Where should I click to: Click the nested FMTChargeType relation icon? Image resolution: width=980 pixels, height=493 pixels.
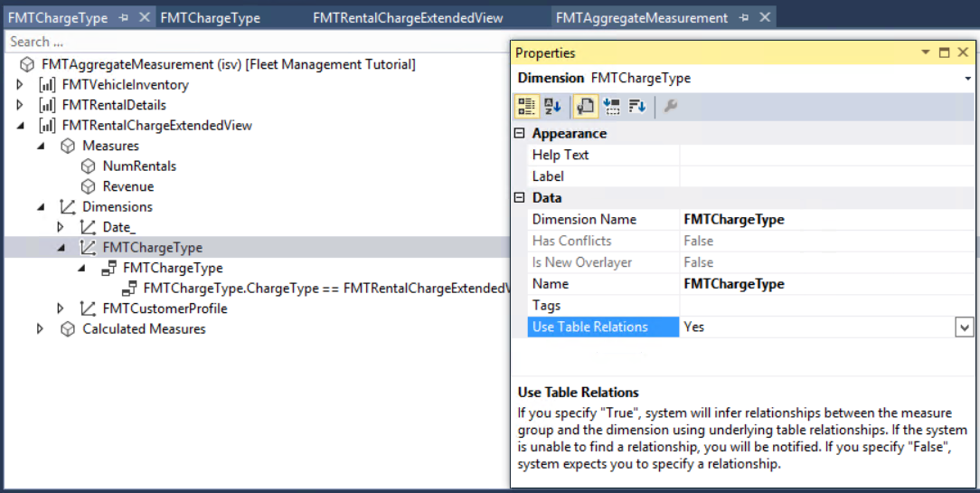pos(108,268)
